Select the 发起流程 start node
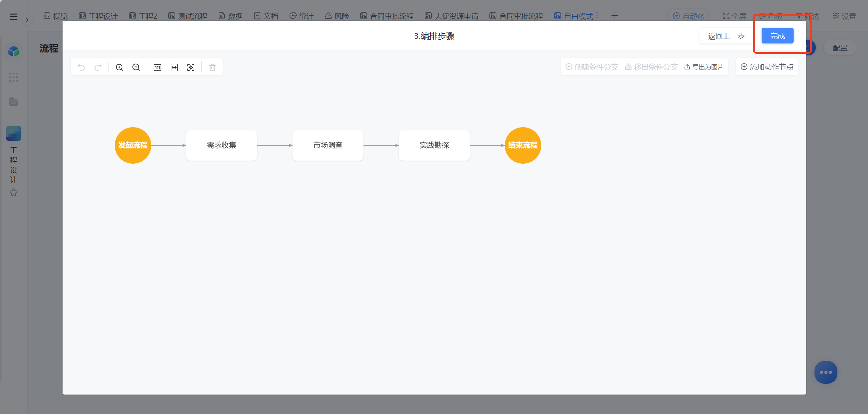This screenshot has width=868, height=414. (133, 145)
